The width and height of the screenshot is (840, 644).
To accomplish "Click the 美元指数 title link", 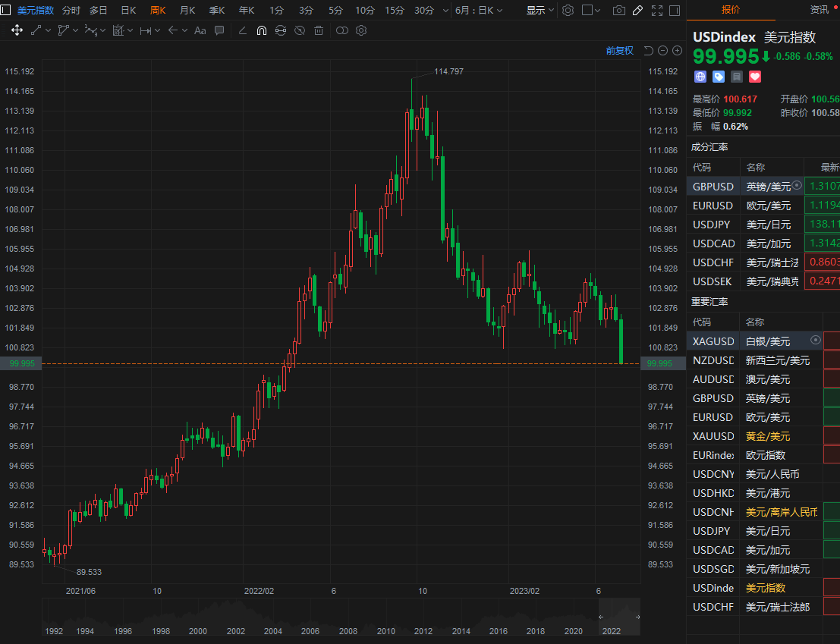I will pos(36,10).
